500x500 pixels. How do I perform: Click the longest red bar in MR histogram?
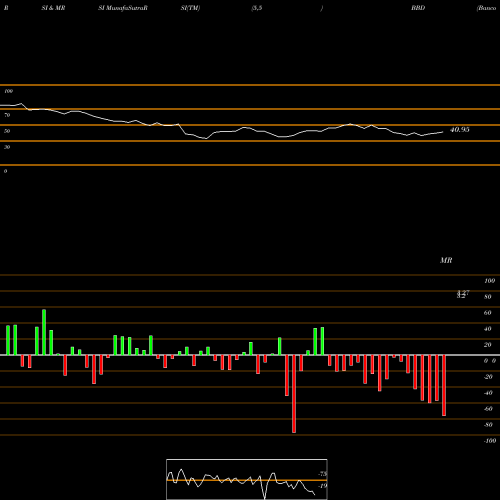click(294, 394)
